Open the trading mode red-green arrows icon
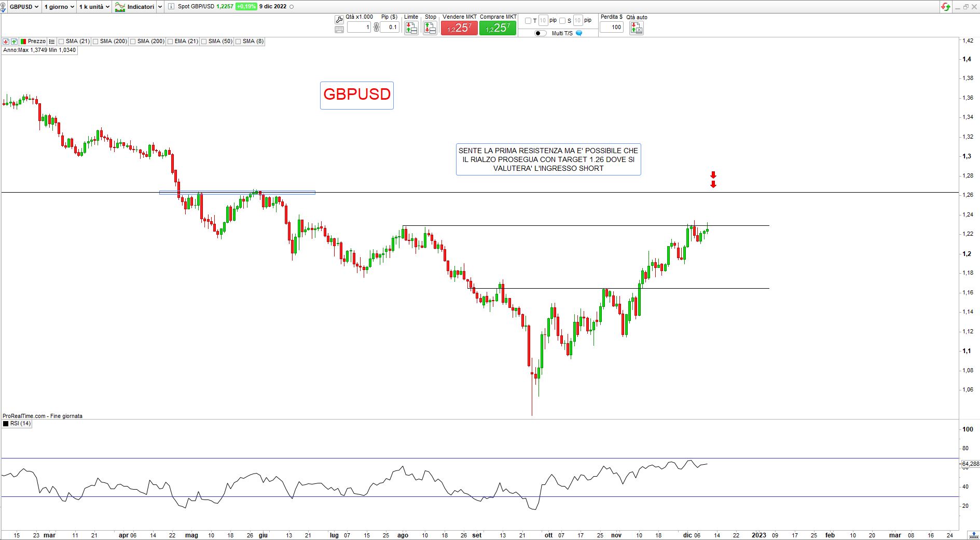980x540 pixels. [946, 7]
